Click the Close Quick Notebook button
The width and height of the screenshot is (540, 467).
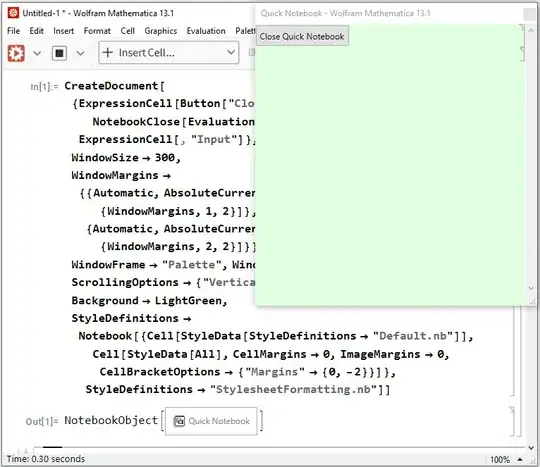point(302,36)
